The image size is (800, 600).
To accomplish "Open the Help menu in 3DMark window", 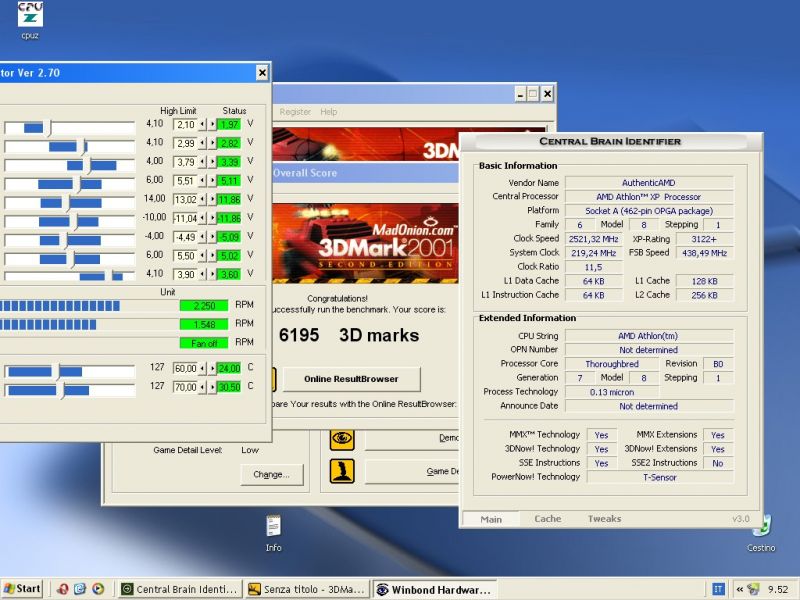I will 329,112.
